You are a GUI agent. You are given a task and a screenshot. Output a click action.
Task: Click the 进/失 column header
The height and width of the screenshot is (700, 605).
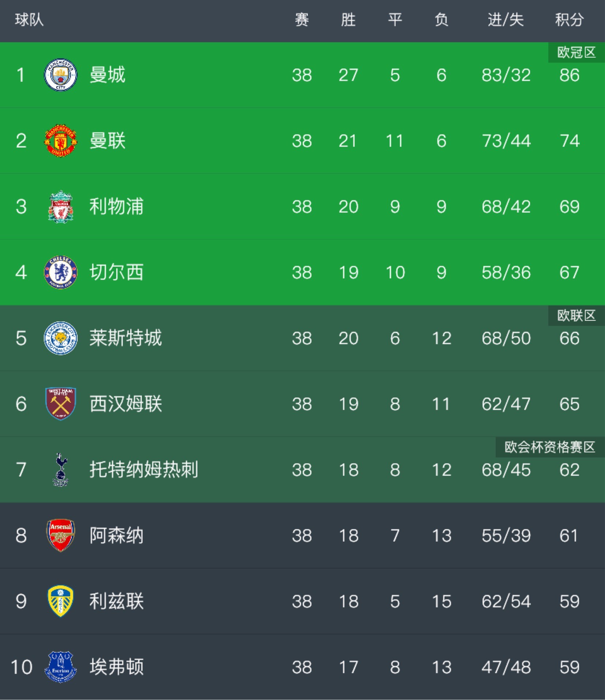(506, 20)
